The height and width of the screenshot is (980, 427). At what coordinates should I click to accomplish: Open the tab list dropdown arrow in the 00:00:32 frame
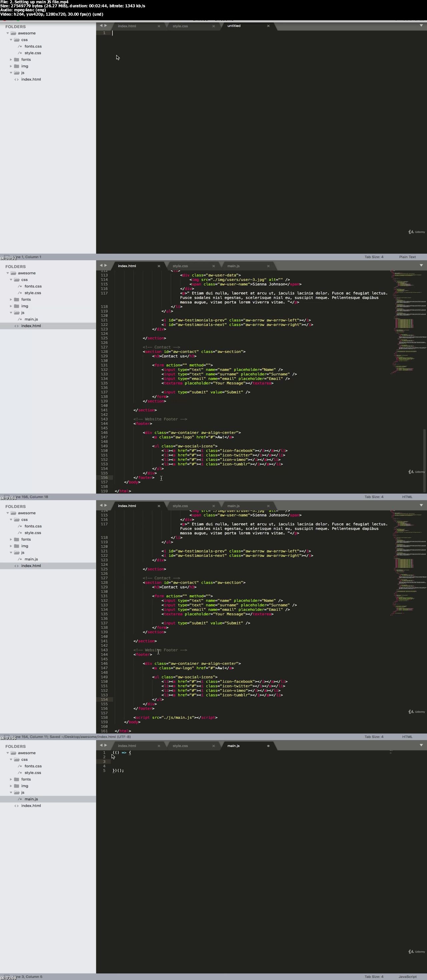[421, 25]
